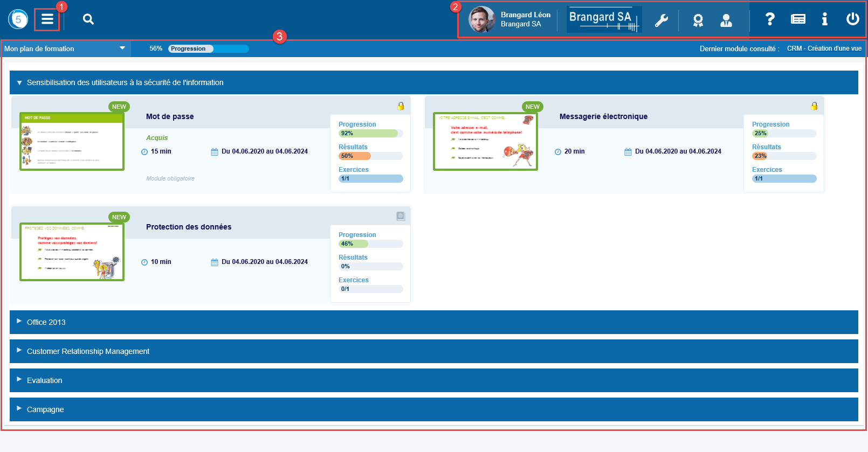Open the wrench settings icon
Viewport: 868px width, 452px height.
[661, 20]
